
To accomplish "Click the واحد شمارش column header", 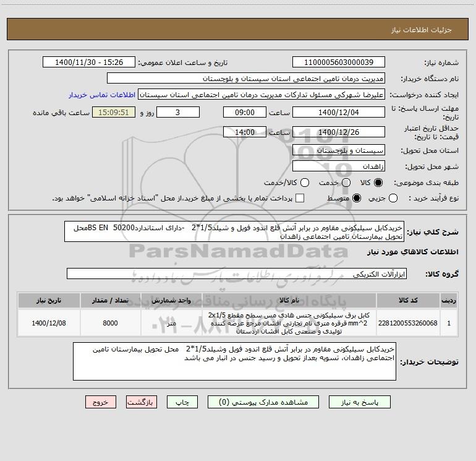I will coord(171,300).
